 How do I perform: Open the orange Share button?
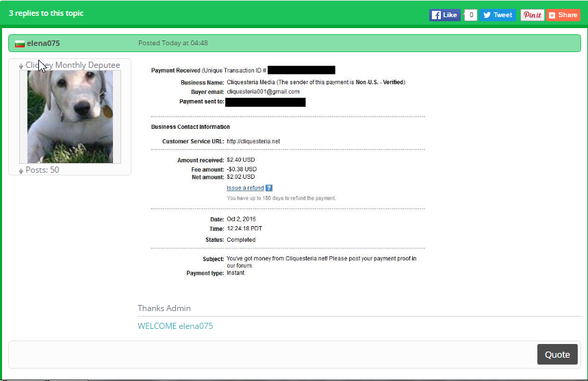(563, 15)
